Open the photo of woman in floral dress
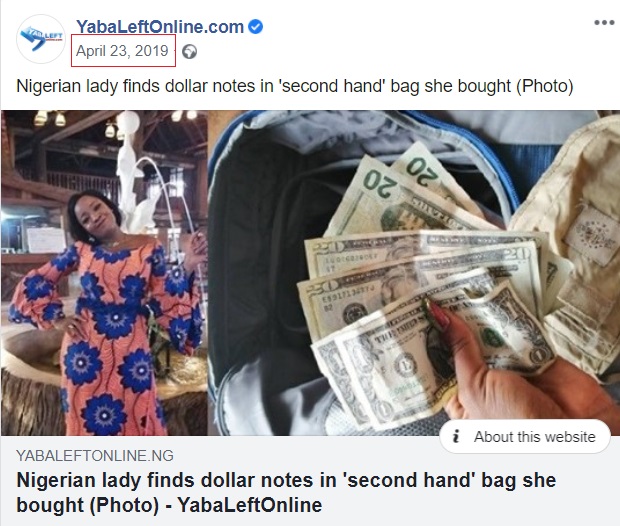The height and width of the screenshot is (526, 620). (104, 273)
